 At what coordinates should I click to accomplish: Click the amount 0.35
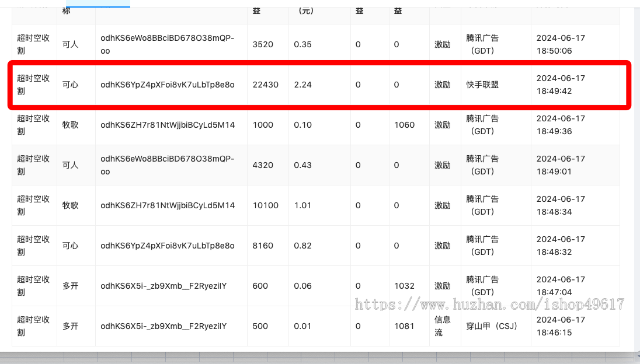302,44
